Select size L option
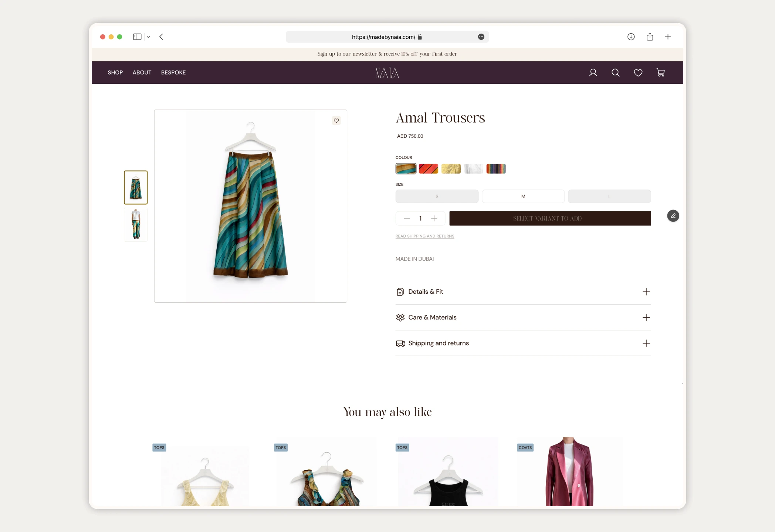775x532 pixels. (609, 196)
